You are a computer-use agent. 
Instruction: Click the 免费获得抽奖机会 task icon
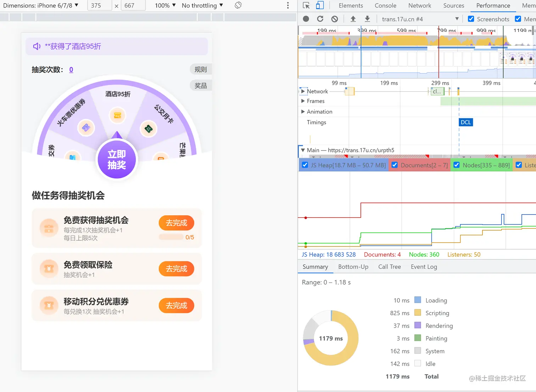49,228
